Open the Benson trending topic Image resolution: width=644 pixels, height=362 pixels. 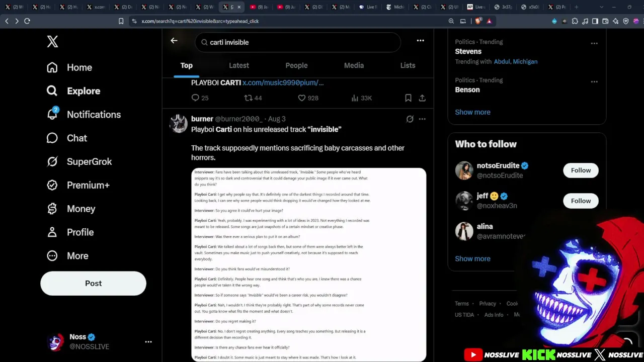tap(467, 89)
